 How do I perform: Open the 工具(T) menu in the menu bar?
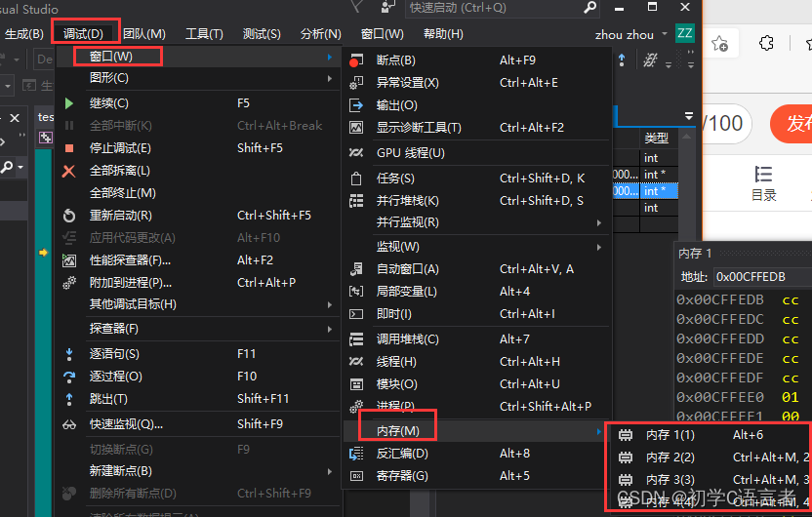[x=204, y=34]
